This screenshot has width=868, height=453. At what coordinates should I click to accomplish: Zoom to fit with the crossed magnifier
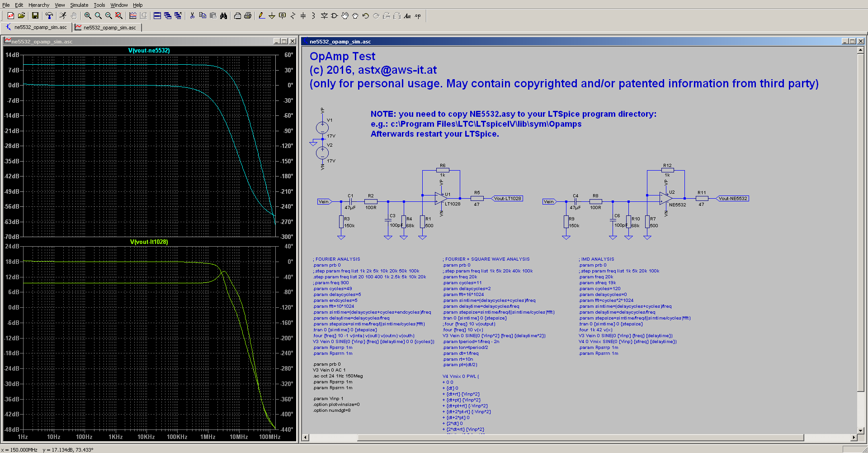(119, 16)
